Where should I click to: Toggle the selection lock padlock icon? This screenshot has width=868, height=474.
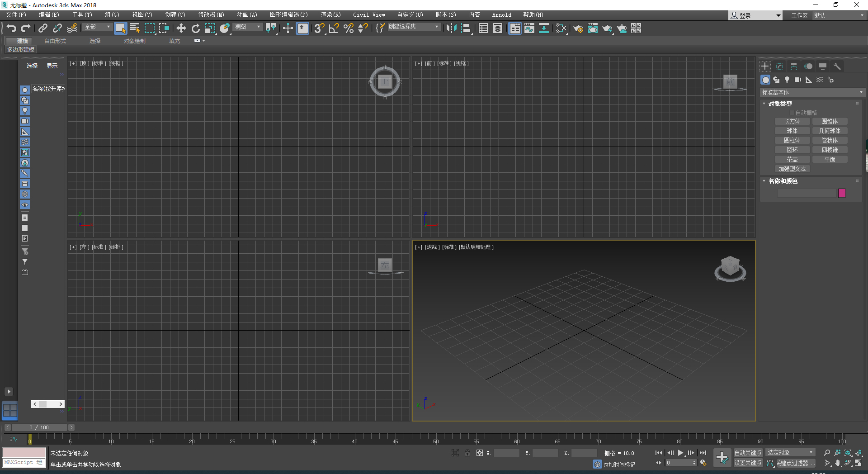click(x=467, y=453)
